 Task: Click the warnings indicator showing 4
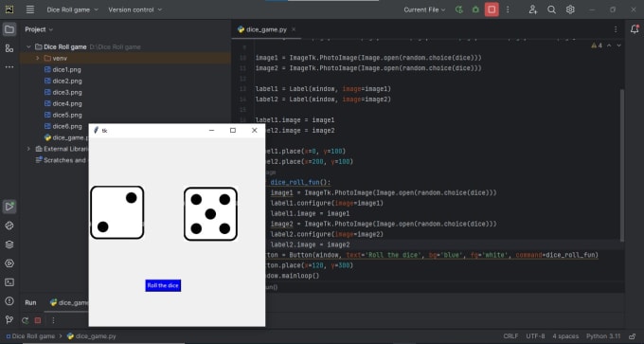tap(597, 45)
